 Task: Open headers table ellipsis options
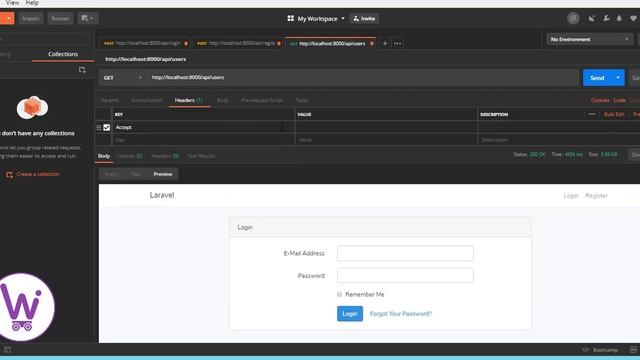tap(592, 114)
